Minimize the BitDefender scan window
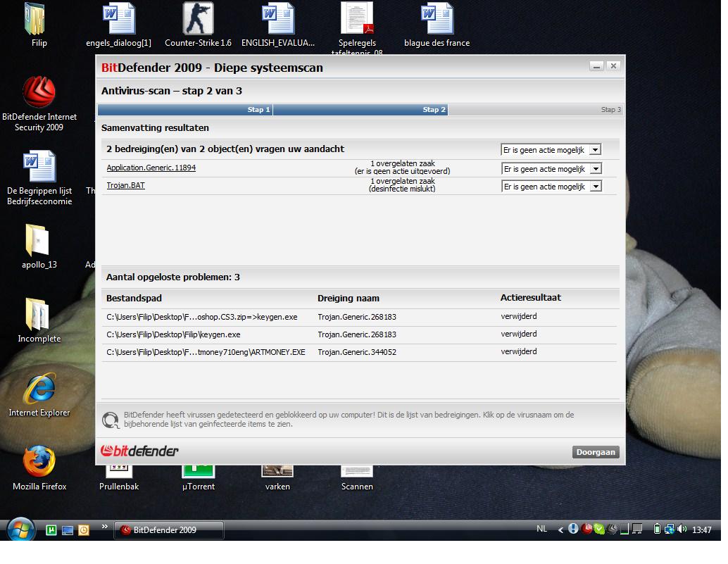Viewport: 728px width, 564px height. (596, 66)
